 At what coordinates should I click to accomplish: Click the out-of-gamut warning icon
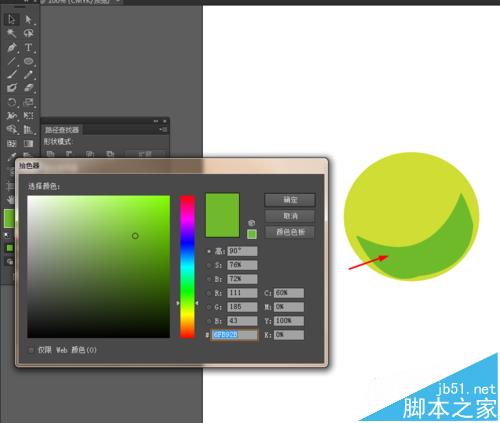(x=252, y=223)
